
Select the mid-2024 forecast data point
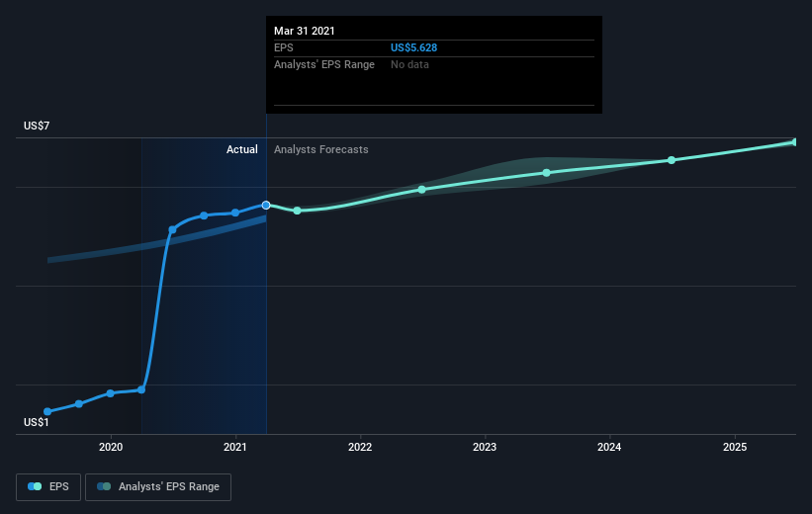(x=672, y=160)
